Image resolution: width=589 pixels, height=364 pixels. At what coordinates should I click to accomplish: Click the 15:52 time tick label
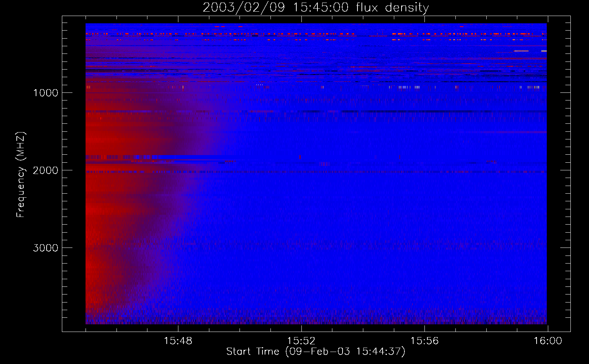(x=301, y=341)
